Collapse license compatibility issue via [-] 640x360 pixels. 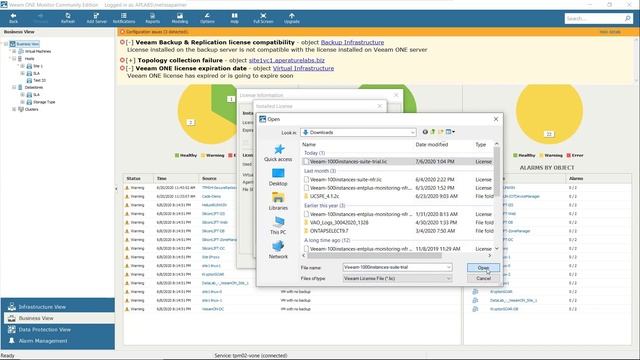(x=129, y=42)
